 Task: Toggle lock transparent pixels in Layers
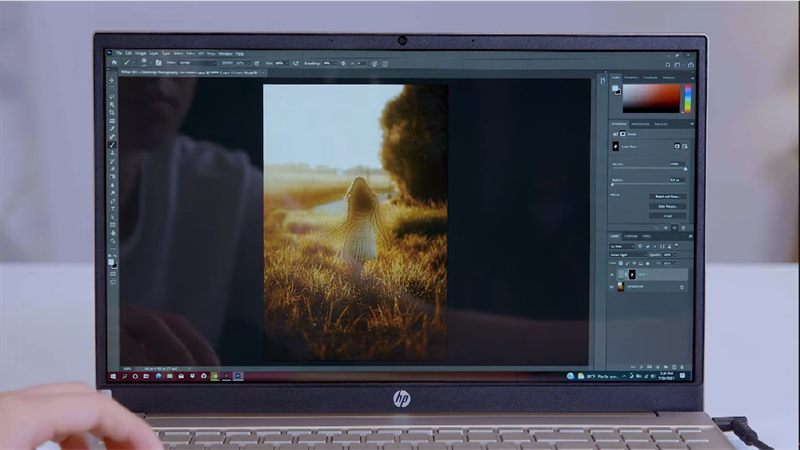[621, 263]
